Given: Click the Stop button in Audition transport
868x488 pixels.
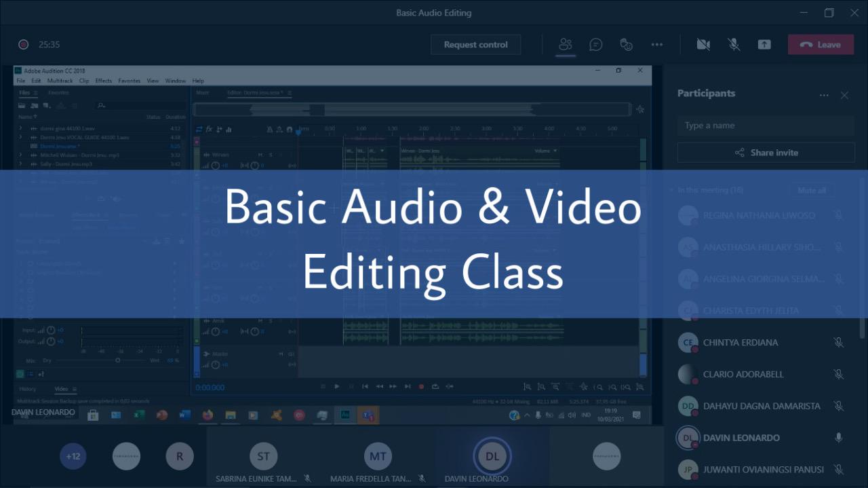Looking at the screenshot, I should point(323,386).
